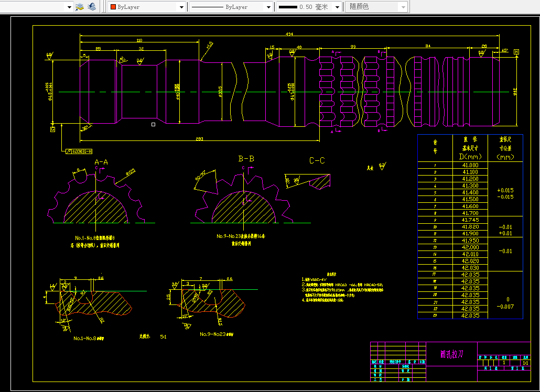The image size is (540, 392).
Task: Select the datum G box
Action: coord(53,129)
